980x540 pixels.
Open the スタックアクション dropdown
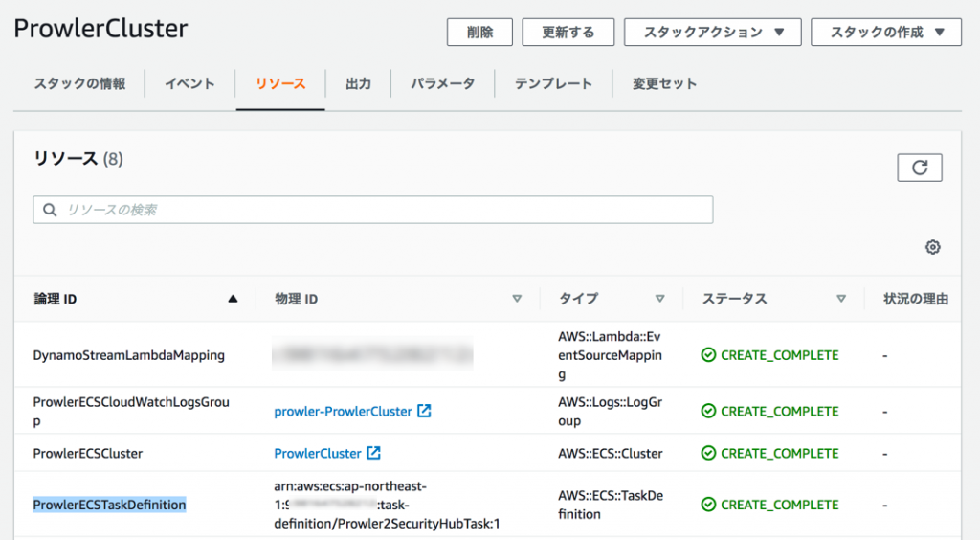[x=712, y=32]
